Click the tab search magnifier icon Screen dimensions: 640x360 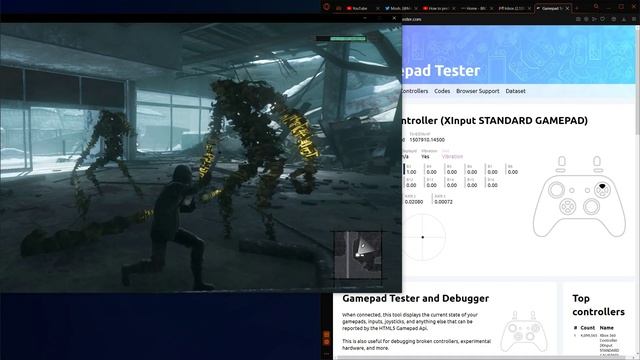pos(596,6)
